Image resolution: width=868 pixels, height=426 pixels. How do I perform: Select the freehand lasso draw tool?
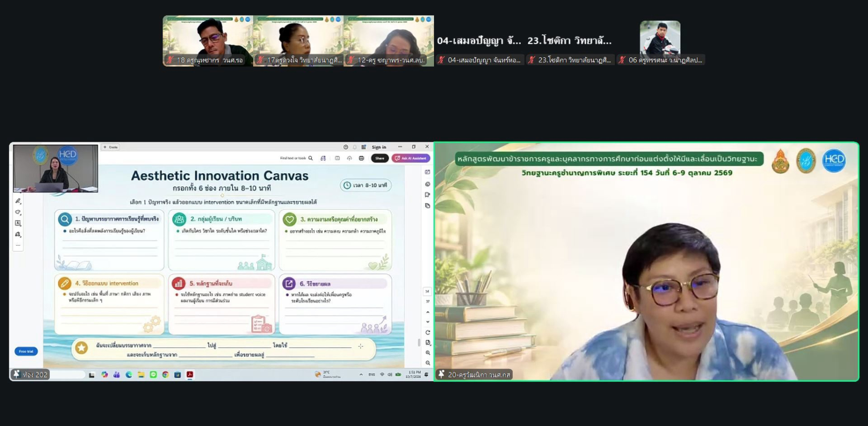click(18, 212)
